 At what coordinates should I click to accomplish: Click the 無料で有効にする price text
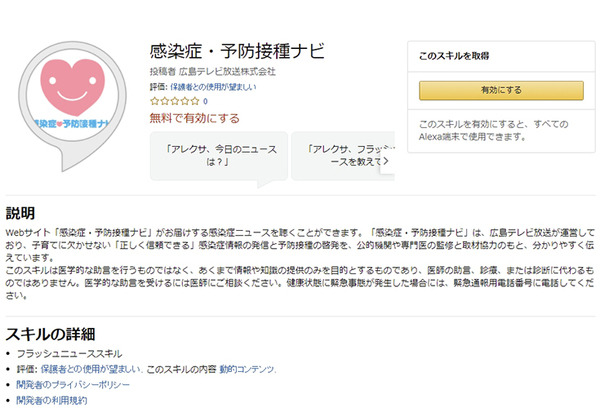(x=194, y=118)
